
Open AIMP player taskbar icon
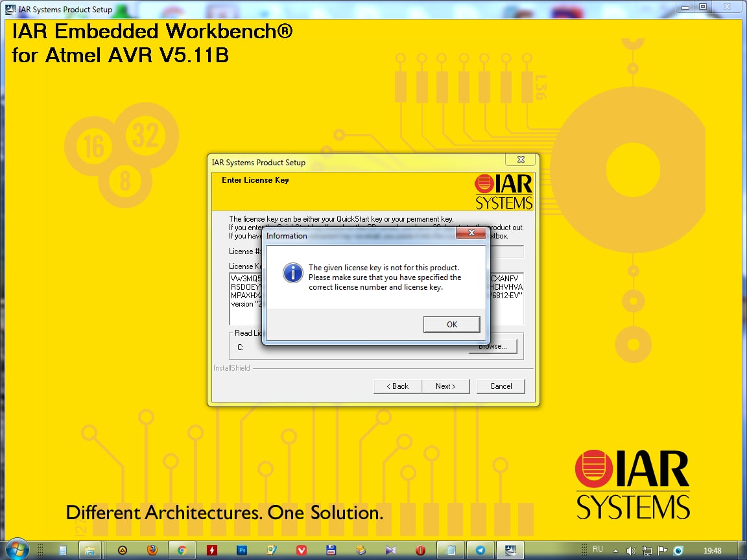(123, 550)
